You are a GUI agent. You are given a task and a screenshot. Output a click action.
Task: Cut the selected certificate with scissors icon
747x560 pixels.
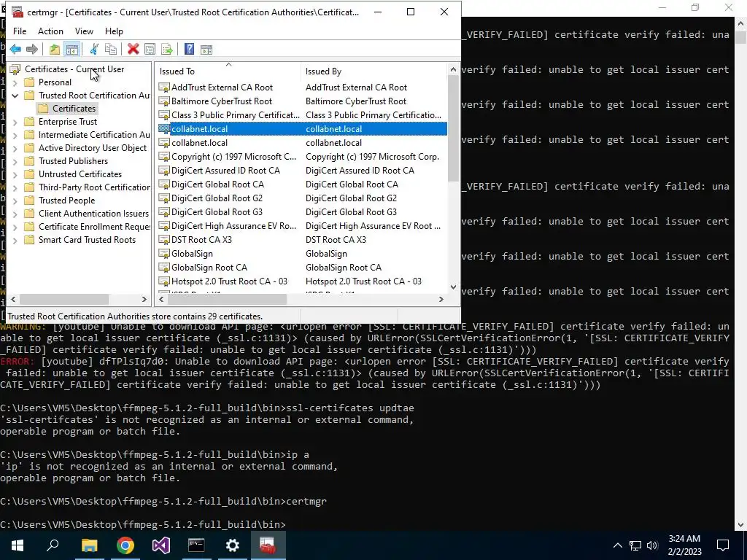pos(94,49)
